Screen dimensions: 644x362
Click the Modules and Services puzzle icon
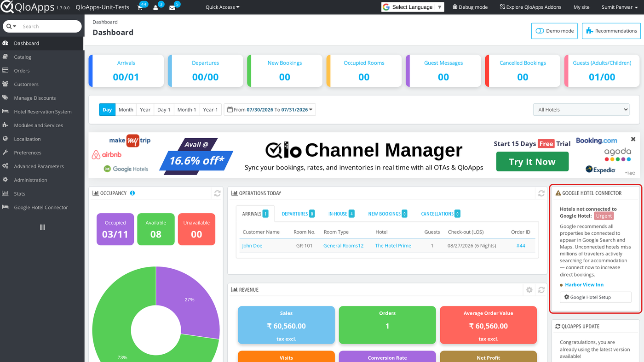[x=5, y=125]
